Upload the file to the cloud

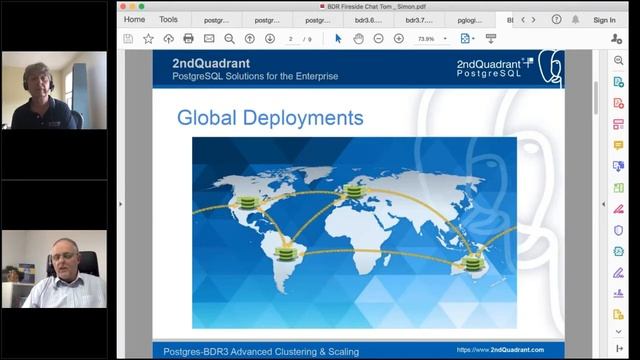click(168, 39)
